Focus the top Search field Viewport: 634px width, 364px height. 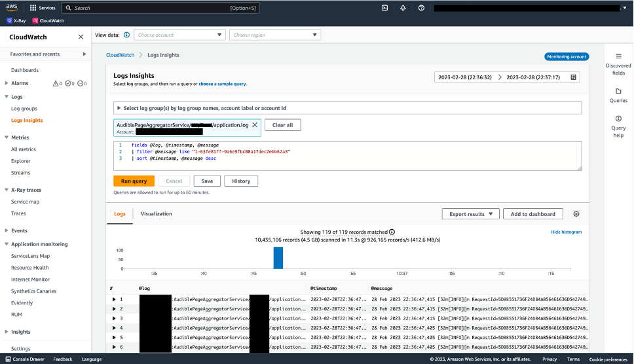coord(160,8)
